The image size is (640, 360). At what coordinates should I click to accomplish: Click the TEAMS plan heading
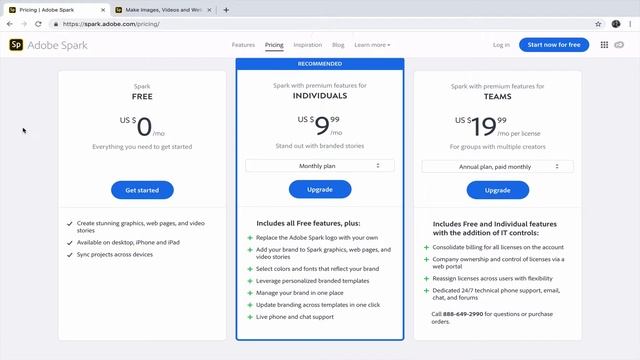[x=498, y=97]
